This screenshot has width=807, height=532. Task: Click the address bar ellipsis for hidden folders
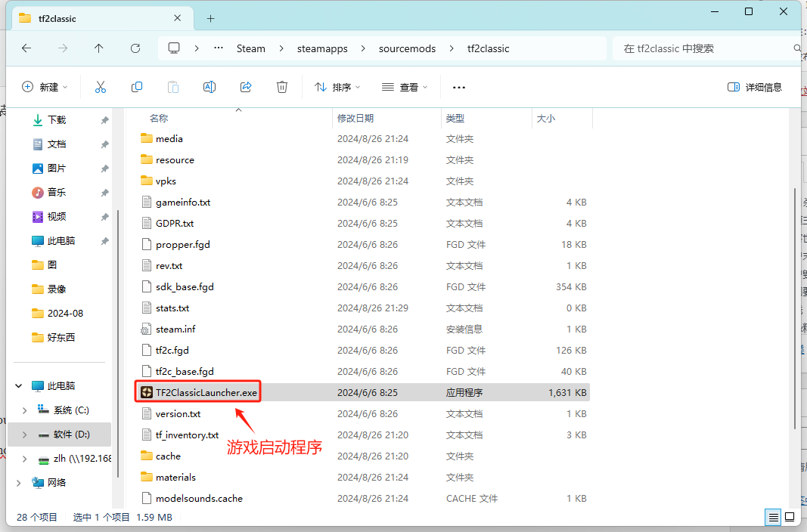pos(219,48)
